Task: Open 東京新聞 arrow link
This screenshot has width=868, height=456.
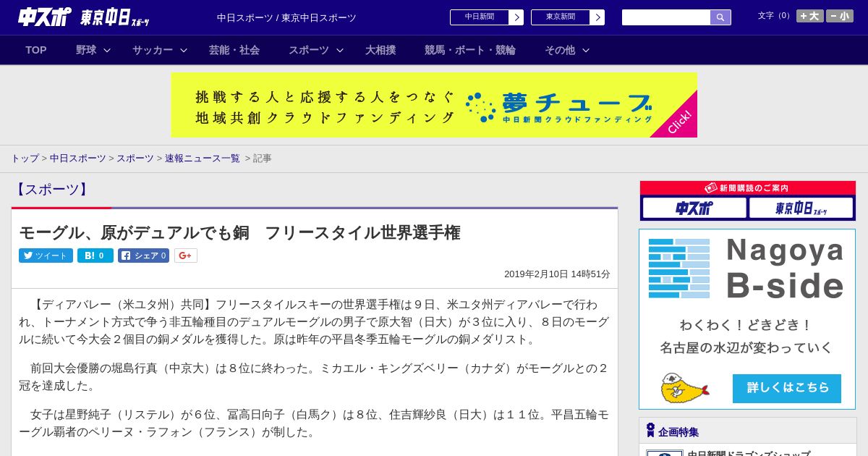Action: coord(567,17)
